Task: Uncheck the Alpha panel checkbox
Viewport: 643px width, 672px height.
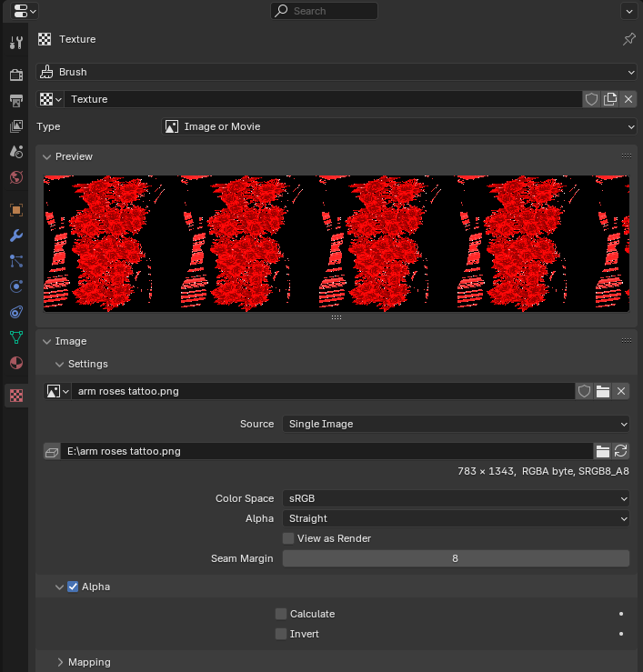Action: point(73,587)
